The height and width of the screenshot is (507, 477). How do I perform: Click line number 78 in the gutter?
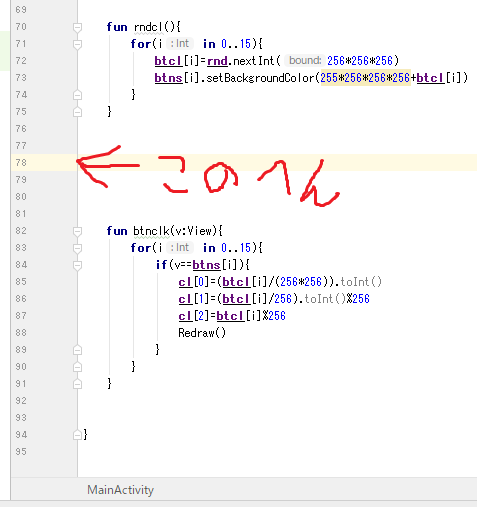(21, 163)
